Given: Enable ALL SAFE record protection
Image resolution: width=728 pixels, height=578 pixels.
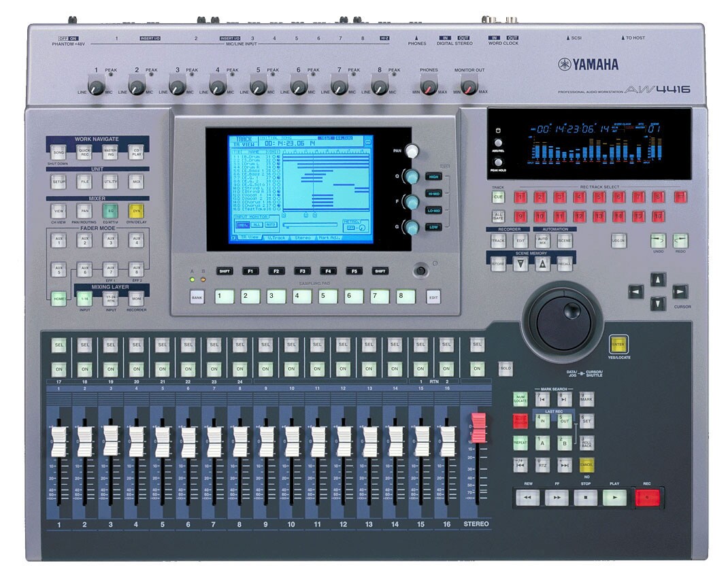Looking at the screenshot, I should [498, 216].
